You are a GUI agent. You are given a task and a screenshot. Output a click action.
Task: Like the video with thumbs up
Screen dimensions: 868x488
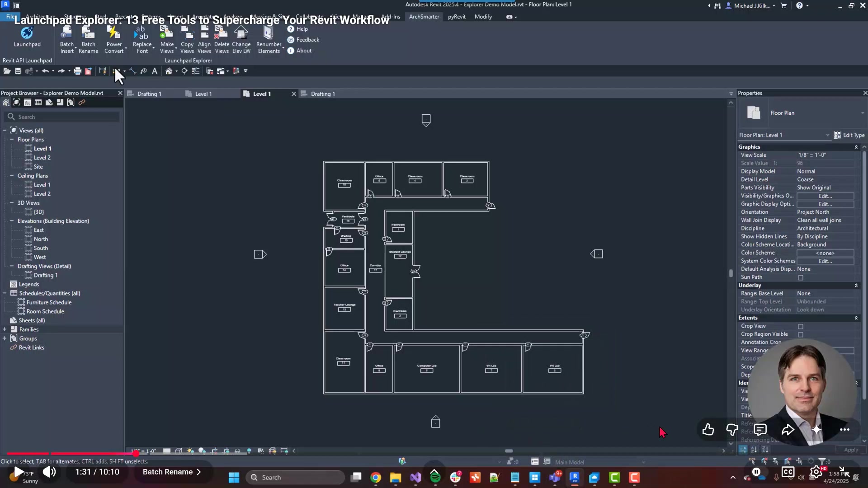click(x=708, y=430)
